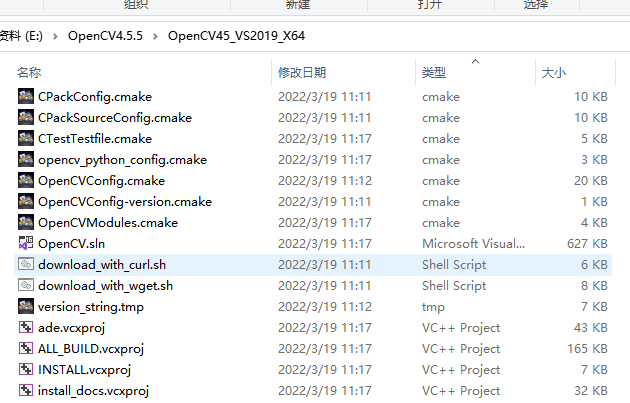Select the CPackConfig.cmake file icon
The image size is (630, 403).
pyautogui.click(x=26, y=96)
